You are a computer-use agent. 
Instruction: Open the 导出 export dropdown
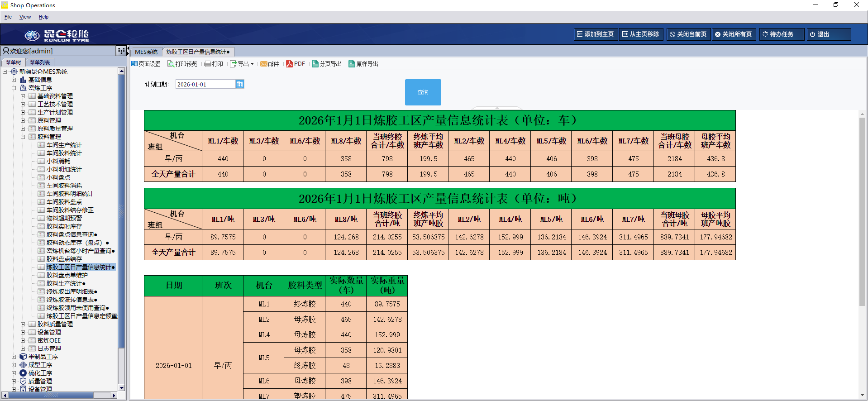242,64
